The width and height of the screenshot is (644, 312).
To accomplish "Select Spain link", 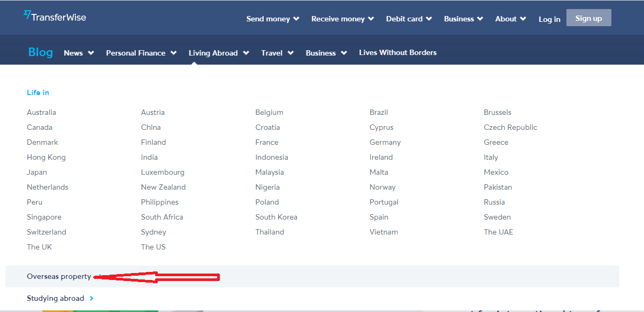I will (379, 217).
